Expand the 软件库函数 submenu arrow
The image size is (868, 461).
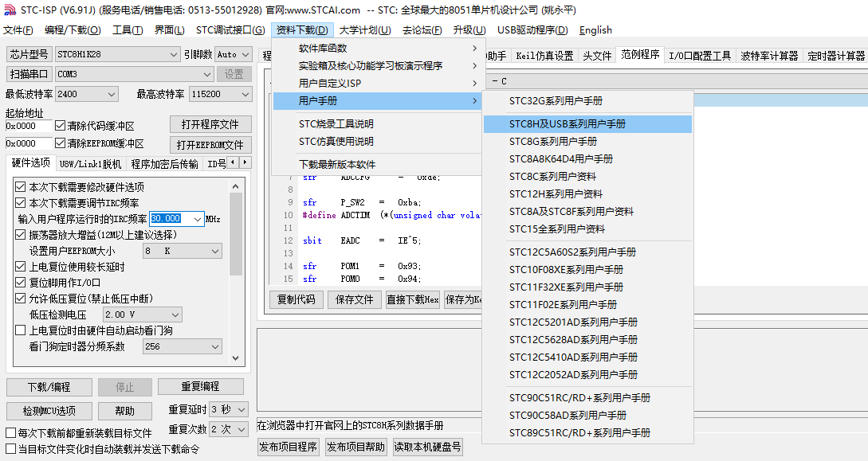(x=474, y=48)
